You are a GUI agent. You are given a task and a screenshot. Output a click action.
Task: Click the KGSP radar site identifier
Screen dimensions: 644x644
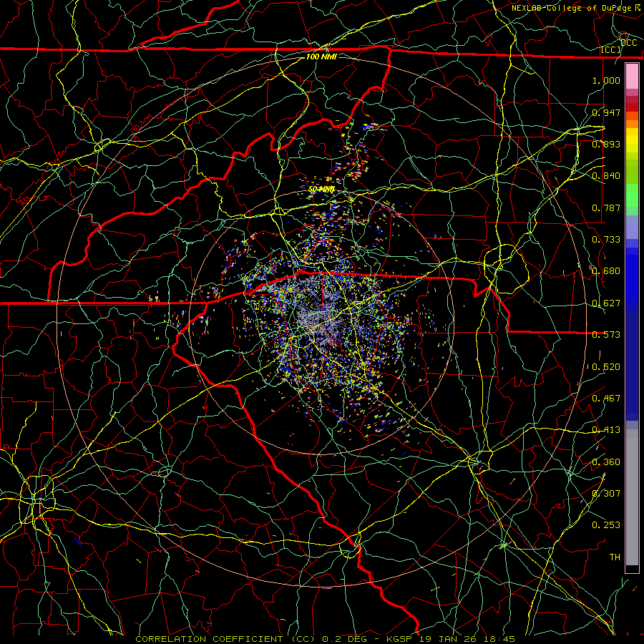click(399, 639)
